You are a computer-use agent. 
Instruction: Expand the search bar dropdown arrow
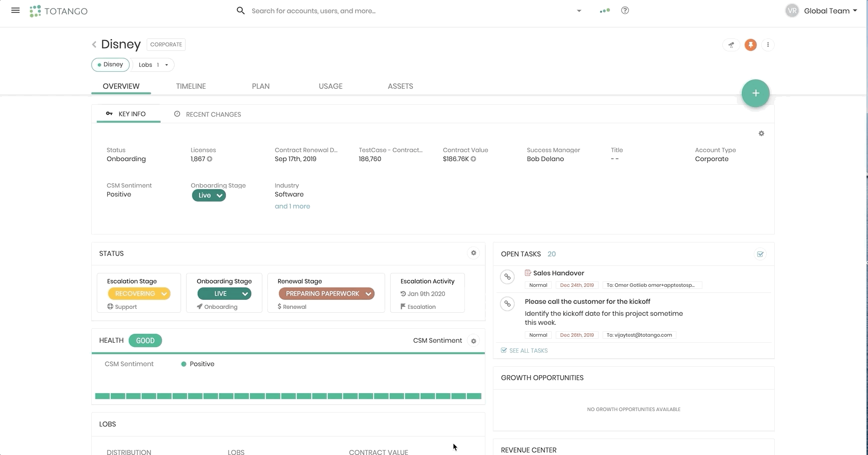(x=579, y=11)
